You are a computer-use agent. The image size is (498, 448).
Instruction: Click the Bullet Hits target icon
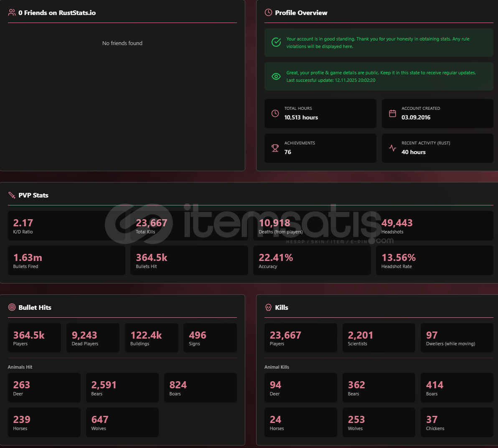12,307
